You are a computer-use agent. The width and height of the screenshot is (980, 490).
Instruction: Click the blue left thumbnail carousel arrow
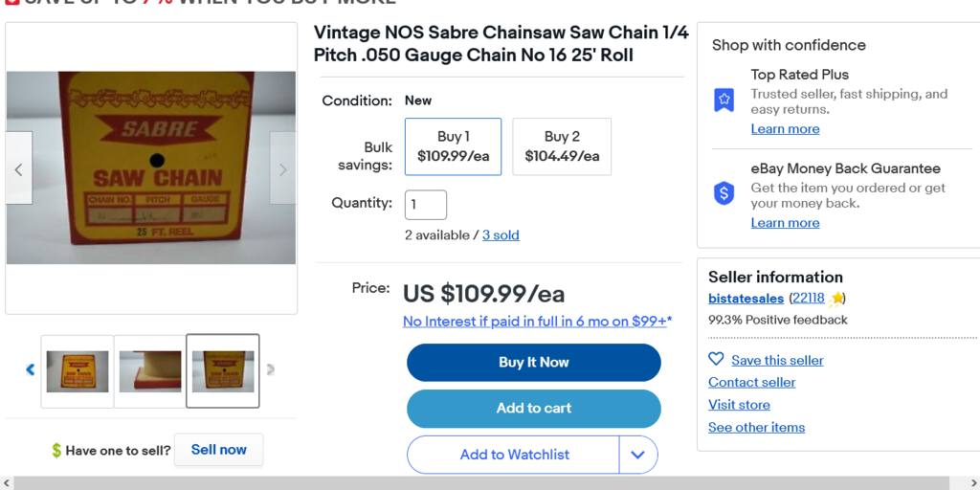click(30, 369)
